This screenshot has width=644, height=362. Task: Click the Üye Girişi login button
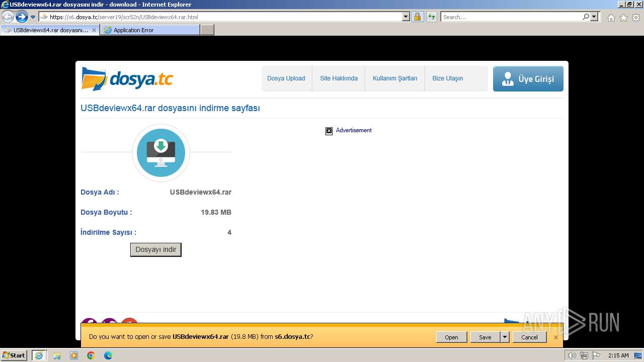[528, 79]
